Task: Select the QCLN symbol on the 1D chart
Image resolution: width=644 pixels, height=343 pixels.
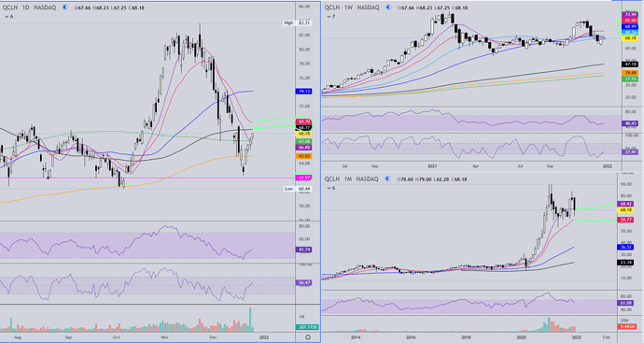Action: (10, 7)
